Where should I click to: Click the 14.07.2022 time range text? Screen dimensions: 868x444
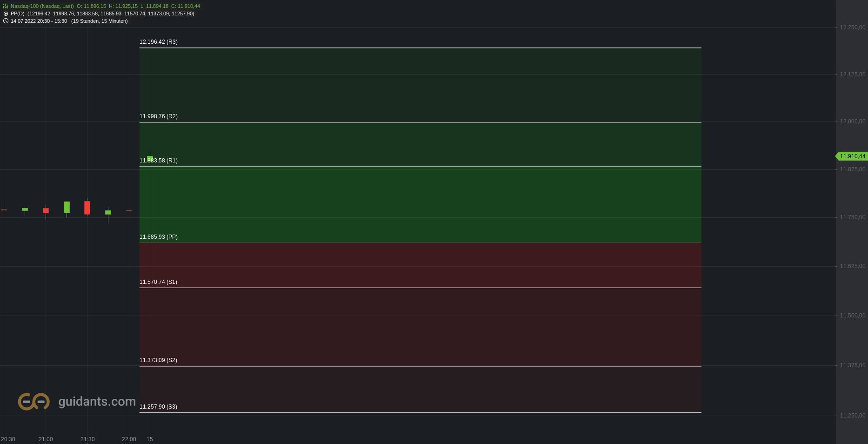[39, 21]
